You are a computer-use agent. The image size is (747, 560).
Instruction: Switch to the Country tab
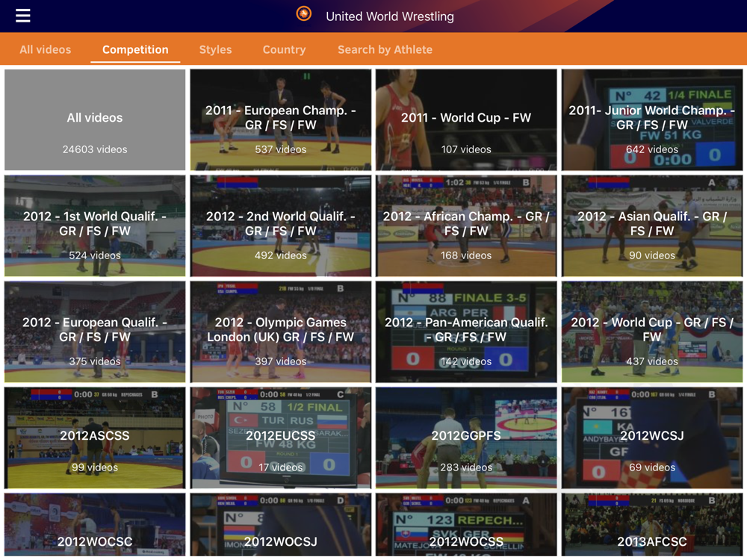[285, 49]
